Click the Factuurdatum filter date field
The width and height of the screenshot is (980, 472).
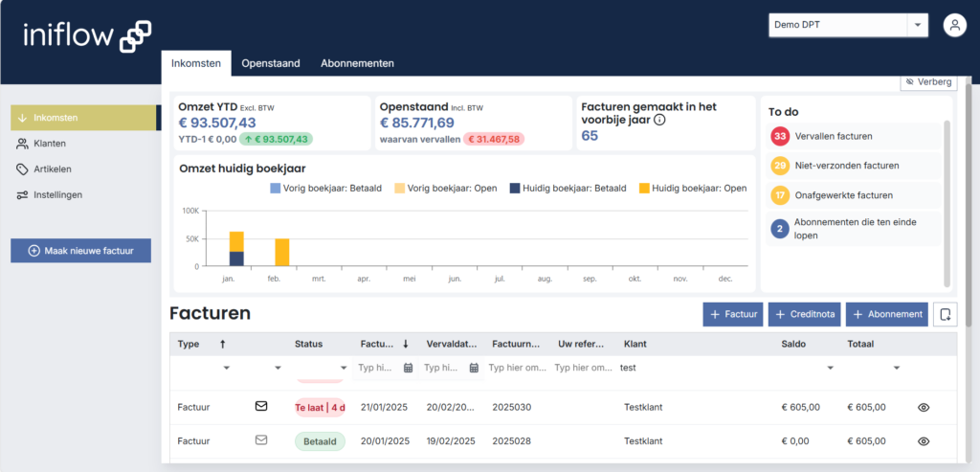[x=376, y=368]
